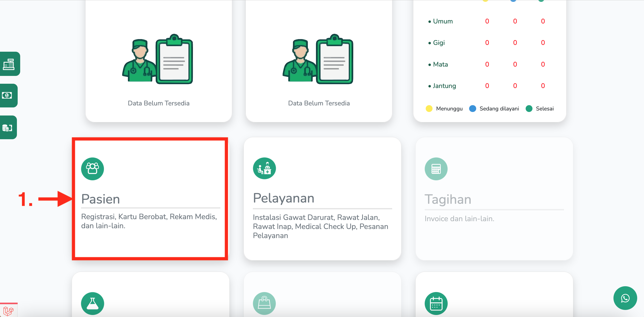Viewport: 644px width, 317px height.
Task: Click the green Selesai legend dot
Action: (x=529, y=109)
